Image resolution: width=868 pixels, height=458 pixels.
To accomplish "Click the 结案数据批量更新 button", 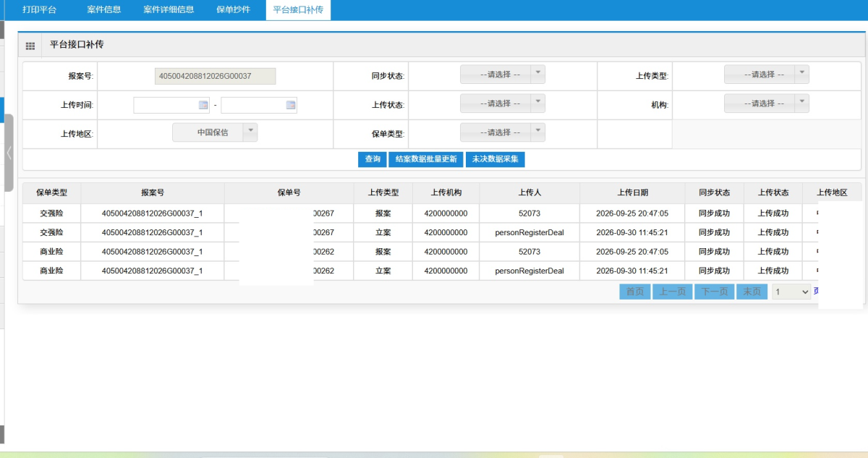I will pyautogui.click(x=426, y=159).
